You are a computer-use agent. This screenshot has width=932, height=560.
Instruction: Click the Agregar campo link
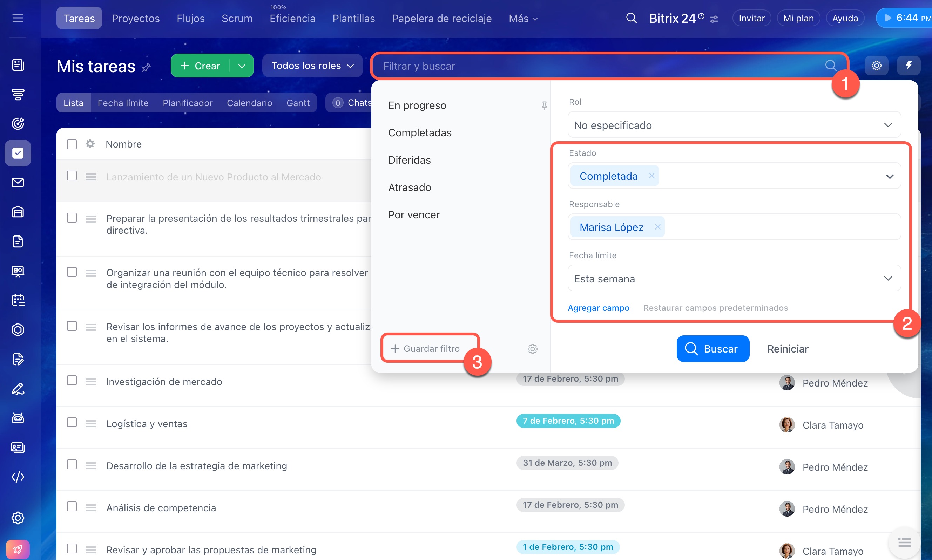pos(598,308)
